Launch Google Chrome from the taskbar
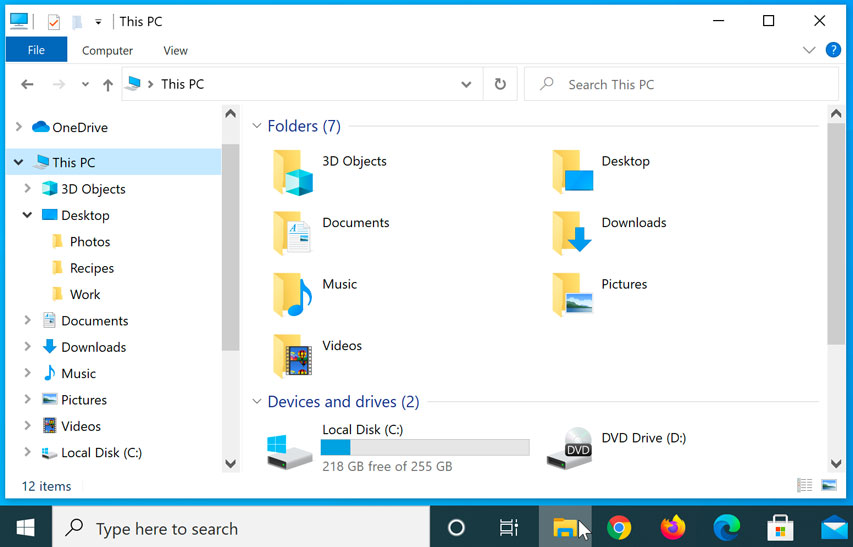This screenshot has width=853, height=547. (x=619, y=528)
